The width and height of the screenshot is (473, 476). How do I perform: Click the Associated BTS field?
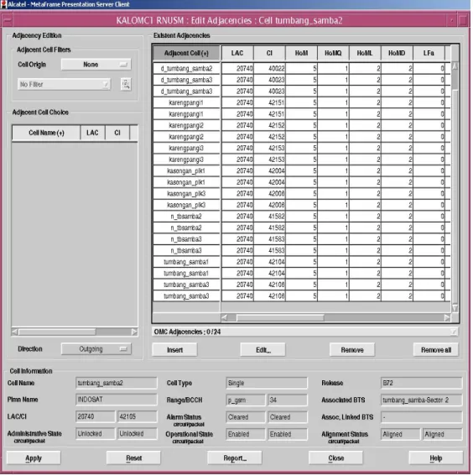coord(422,400)
